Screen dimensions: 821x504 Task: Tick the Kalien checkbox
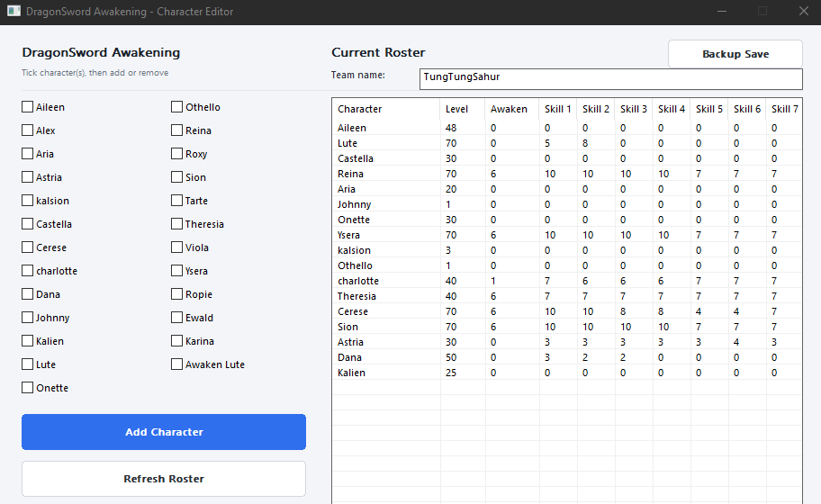(27, 341)
